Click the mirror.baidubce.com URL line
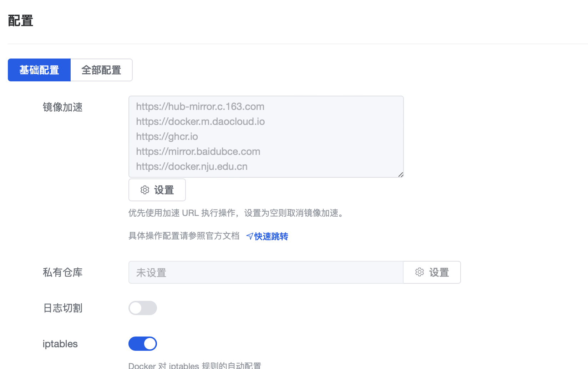This screenshot has width=588, height=369. (198, 152)
